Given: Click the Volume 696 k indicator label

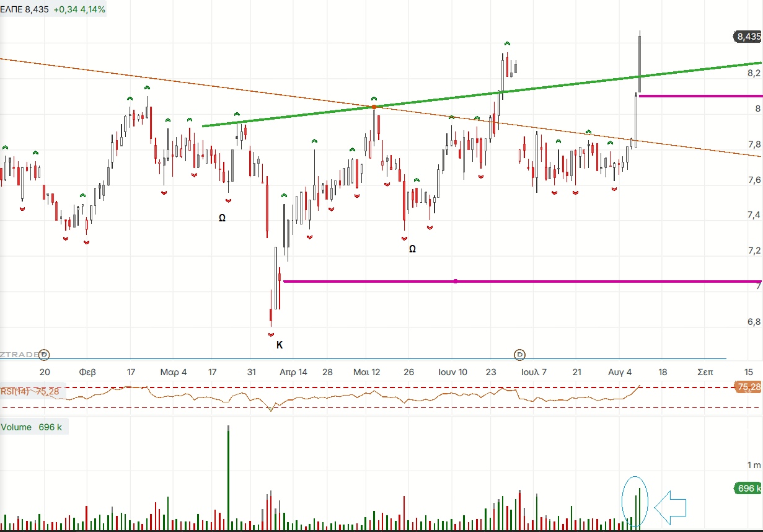Looking at the screenshot, I should (32, 427).
